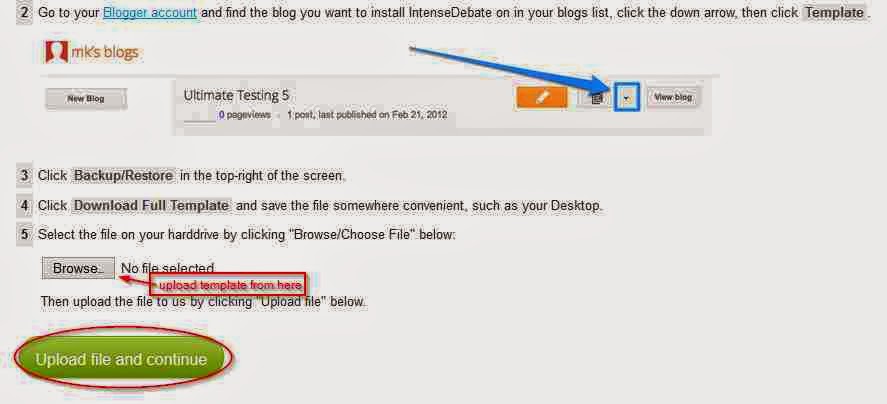
Task: Expand the blog options down arrow
Action: tap(626, 97)
